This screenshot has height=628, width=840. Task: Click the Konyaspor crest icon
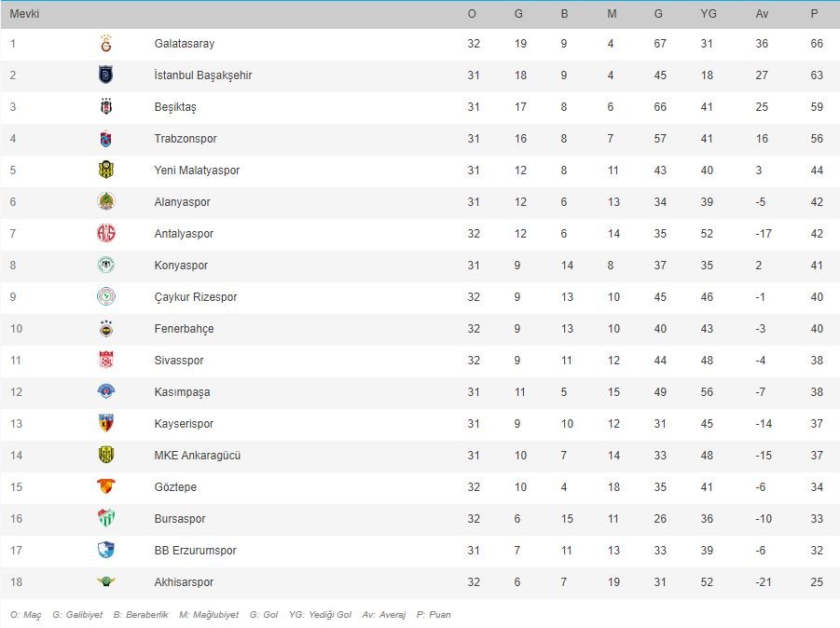click(106, 266)
